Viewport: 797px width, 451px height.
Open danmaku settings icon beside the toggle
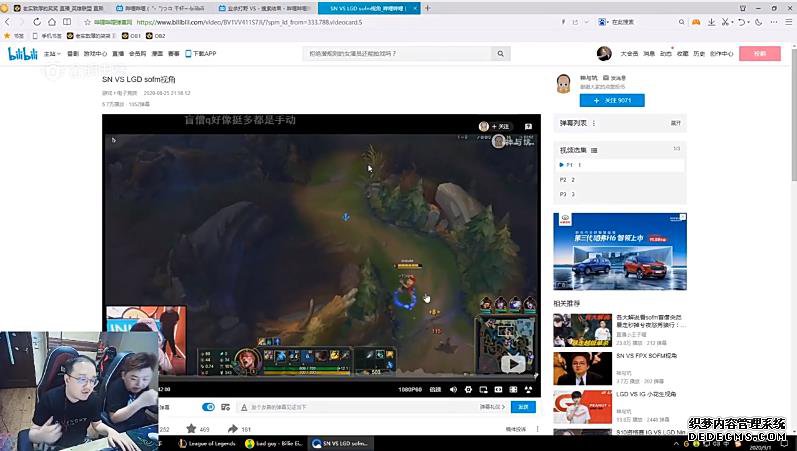click(226, 407)
